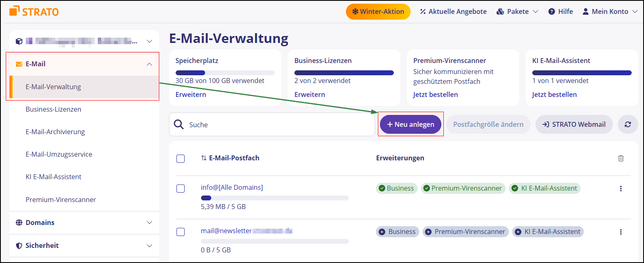Check the info@[Alle Domains] checkbox
Image resolution: width=644 pixels, height=263 pixels.
(x=181, y=189)
